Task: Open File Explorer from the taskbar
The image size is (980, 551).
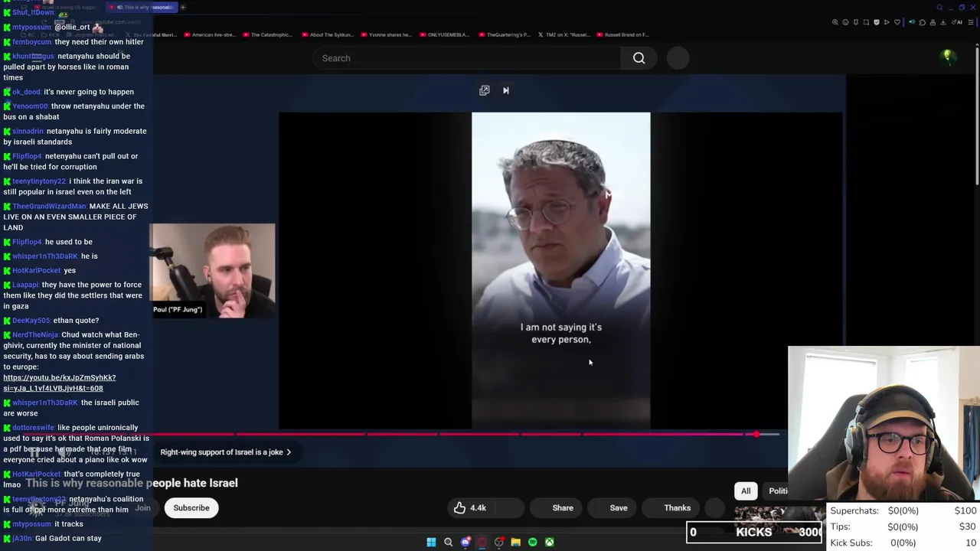Action: tap(515, 542)
